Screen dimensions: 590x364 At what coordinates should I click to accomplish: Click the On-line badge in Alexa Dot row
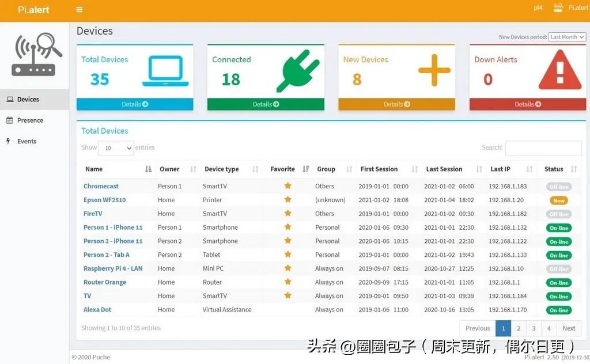[559, 310]
